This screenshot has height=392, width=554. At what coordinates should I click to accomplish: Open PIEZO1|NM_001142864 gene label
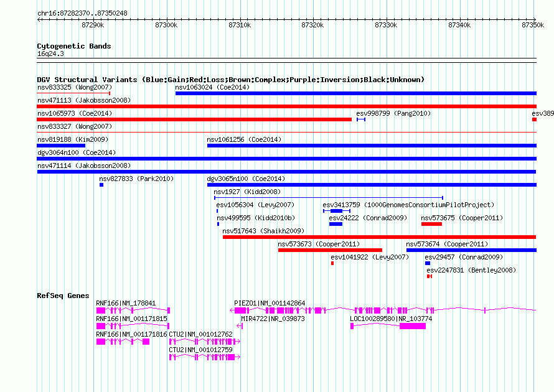270,303
